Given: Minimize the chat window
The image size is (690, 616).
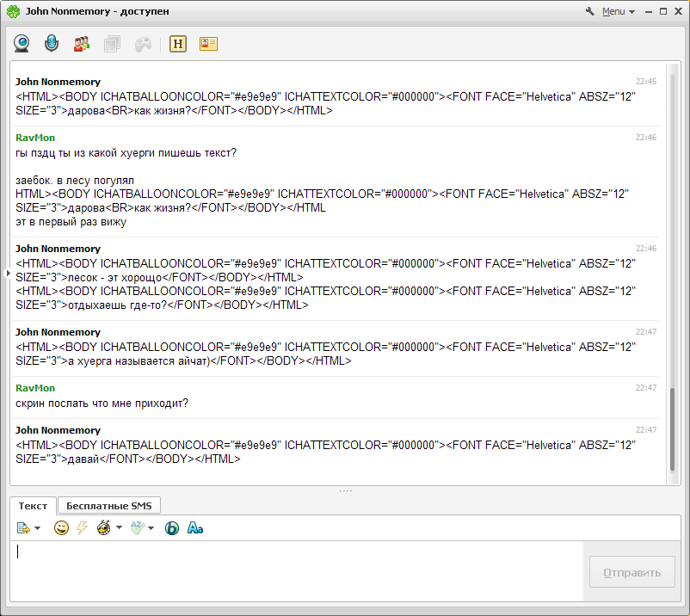Looking at the screenshot, I should (x=648, y=12).
